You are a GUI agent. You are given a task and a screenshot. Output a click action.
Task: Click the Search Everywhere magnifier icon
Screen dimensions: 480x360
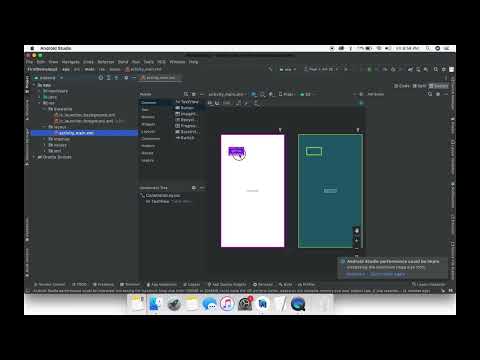tap(436, 69)
